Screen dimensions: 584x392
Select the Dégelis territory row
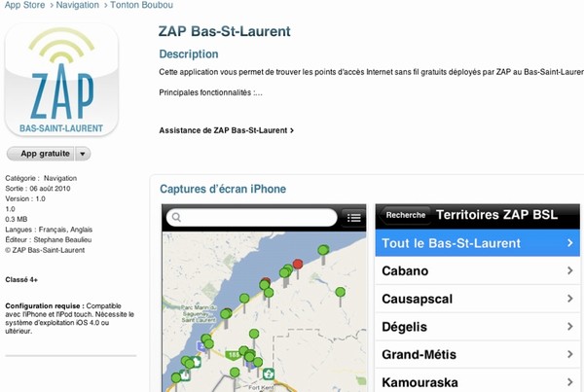[x=478, y=327]
